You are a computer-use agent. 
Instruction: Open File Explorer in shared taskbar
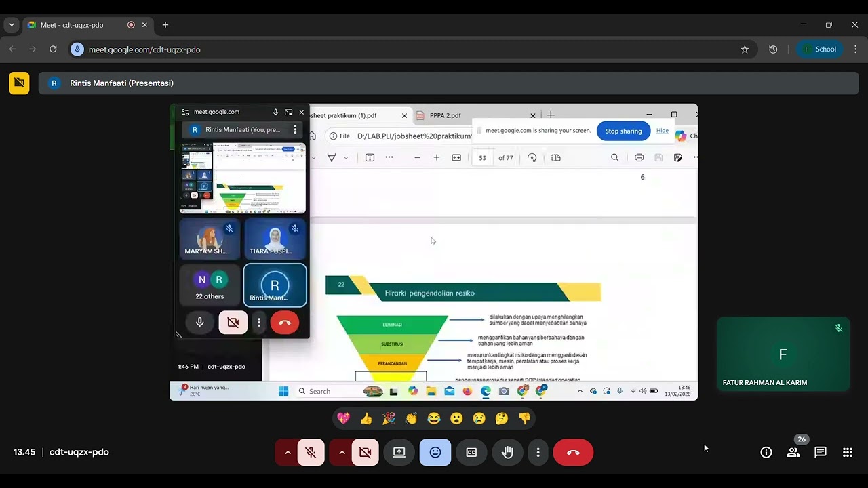pyautogui.click(x=431, y=391)
